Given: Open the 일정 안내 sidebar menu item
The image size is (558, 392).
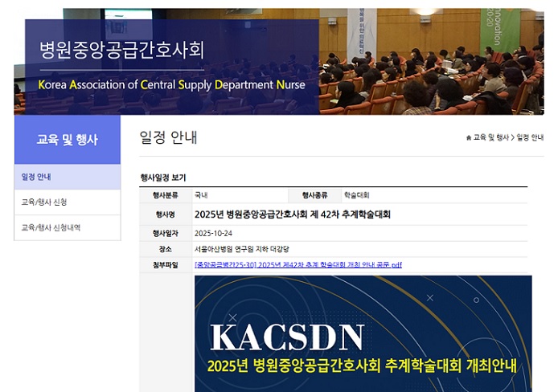Looking at the screenshot, I should 37,177.
